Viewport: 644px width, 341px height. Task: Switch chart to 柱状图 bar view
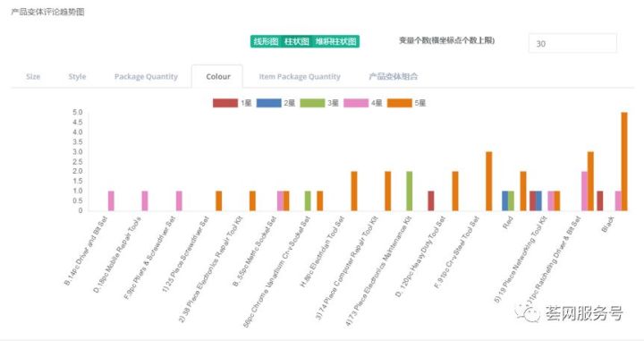297,41
